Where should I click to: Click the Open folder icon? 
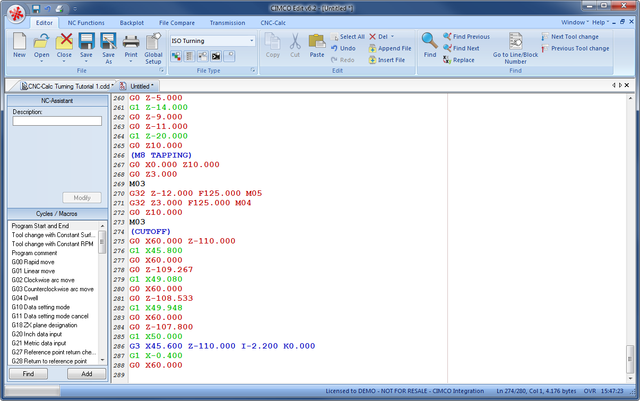coord(41,42)
